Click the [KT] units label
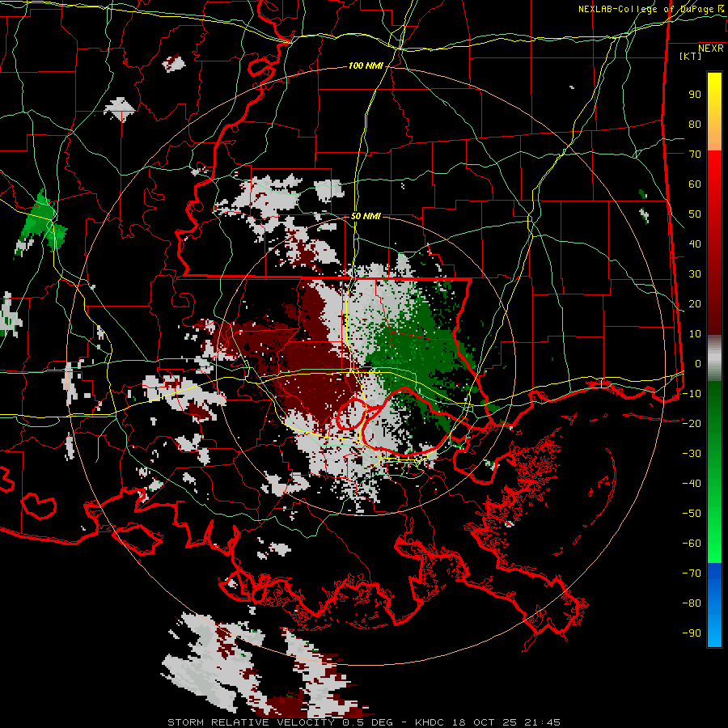Viewport: 728px width, 728px height. pyautogui.click(x=690, y=56)
